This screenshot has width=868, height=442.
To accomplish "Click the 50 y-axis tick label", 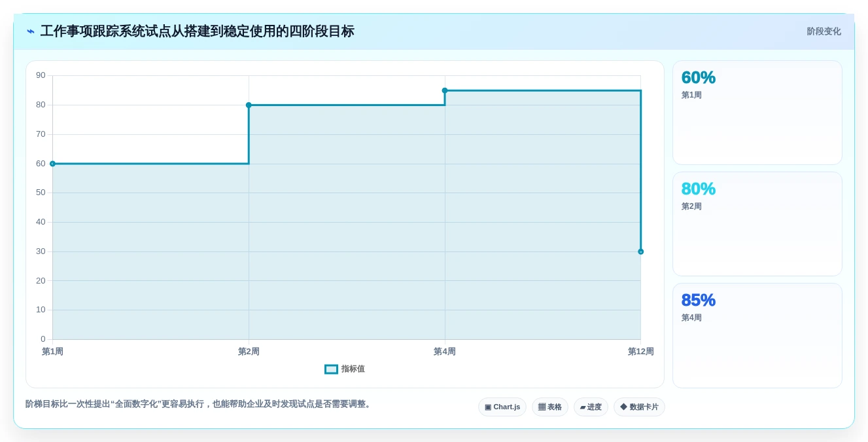I will click(41, 193).
